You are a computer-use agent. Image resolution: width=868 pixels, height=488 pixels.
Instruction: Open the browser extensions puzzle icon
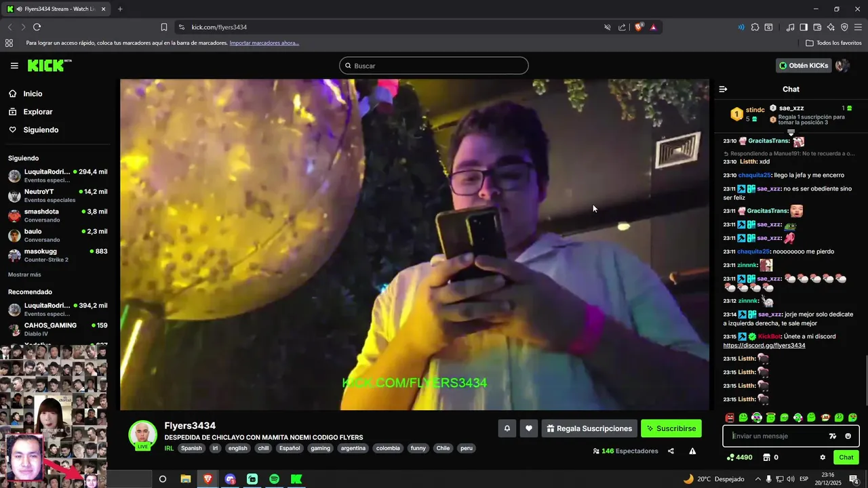click(x=755, y=27)
